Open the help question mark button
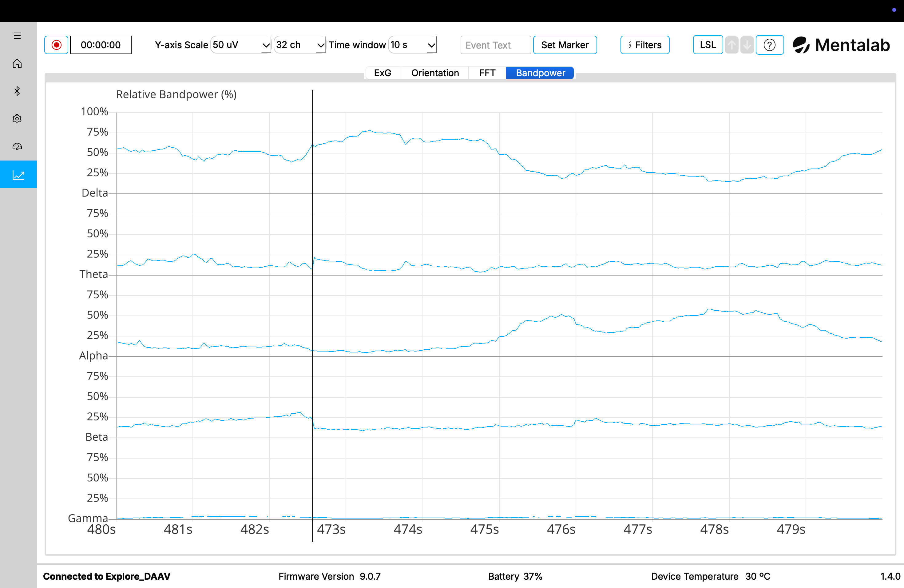 (x=769, y=45)
